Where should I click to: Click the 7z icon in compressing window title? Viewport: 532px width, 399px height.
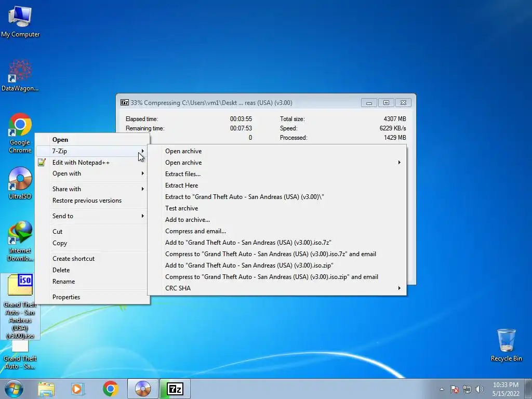pyautogui.click(x=125, y=102)
